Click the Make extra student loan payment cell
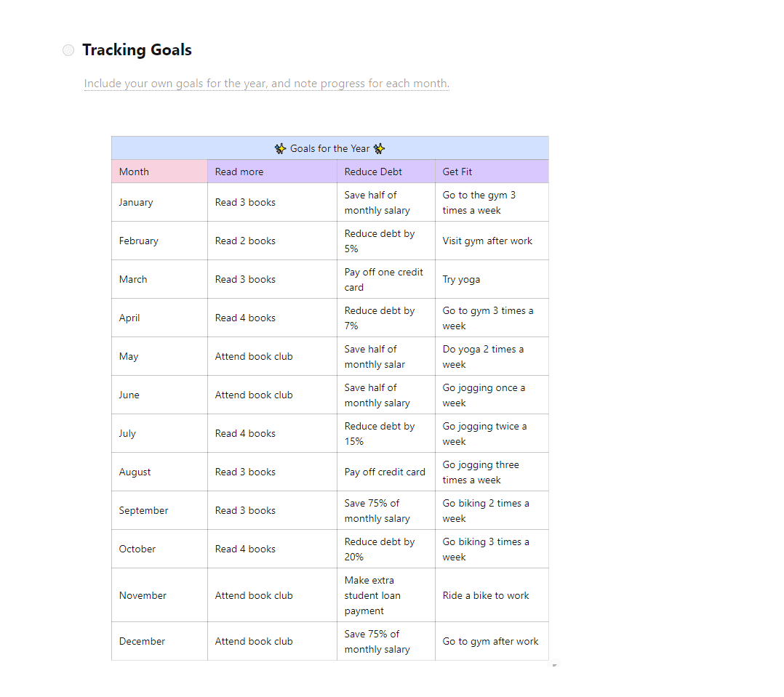The width and height of the screenshot is (784, 697). click(386, 595)
